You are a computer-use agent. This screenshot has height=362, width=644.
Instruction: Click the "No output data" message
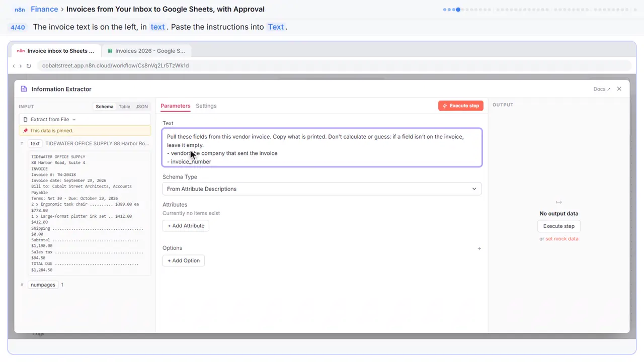click(x=558, y=214)
